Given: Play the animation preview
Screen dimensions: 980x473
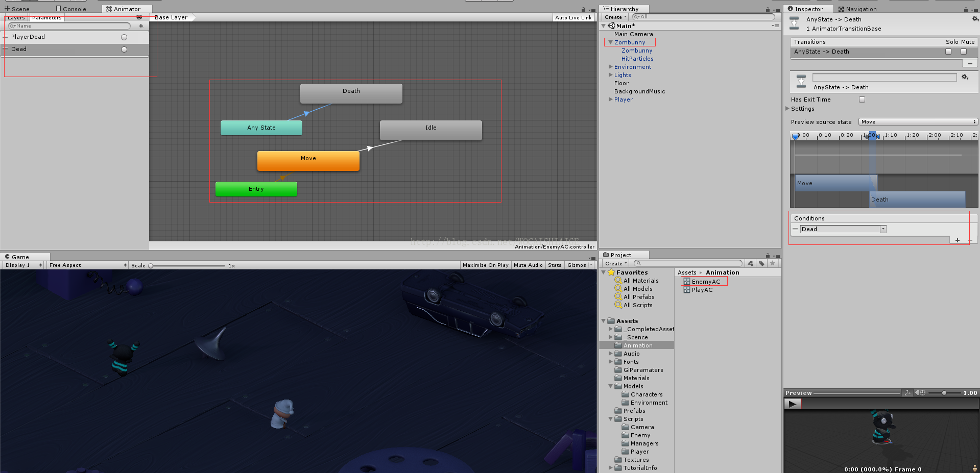Looking at the screenshot, I should (793, 404).
